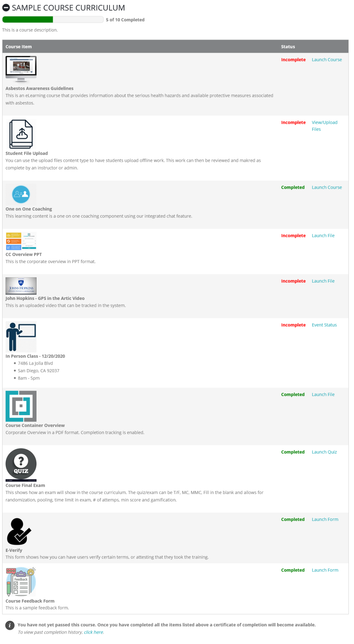Screen dimensions: 354x644
Task: Open Event Status for In Person Class
Action: pyautogui.click(x=324, y=325)
